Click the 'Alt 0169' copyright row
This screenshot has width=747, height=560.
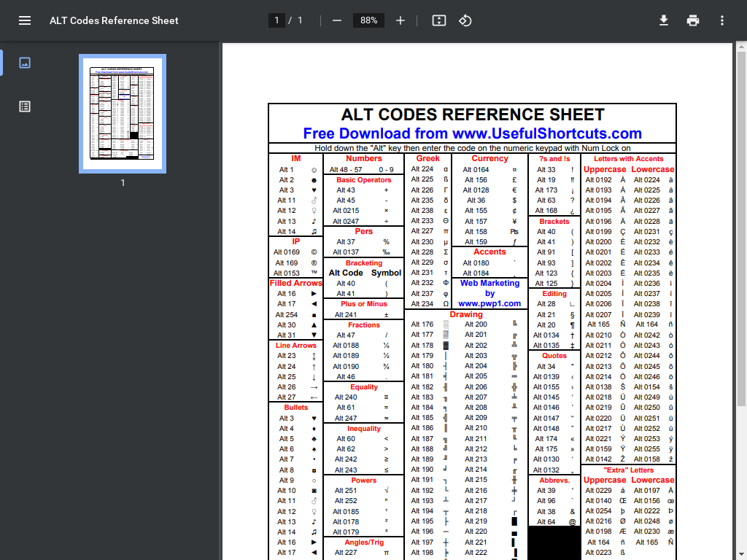[296, 252]
